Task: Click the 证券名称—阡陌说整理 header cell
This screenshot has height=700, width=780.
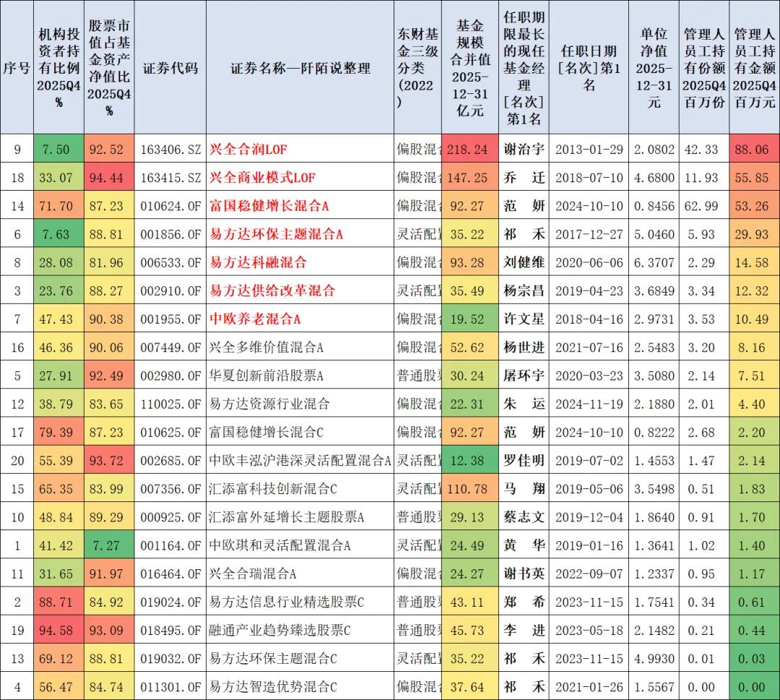Action: (x=300, y=68)
